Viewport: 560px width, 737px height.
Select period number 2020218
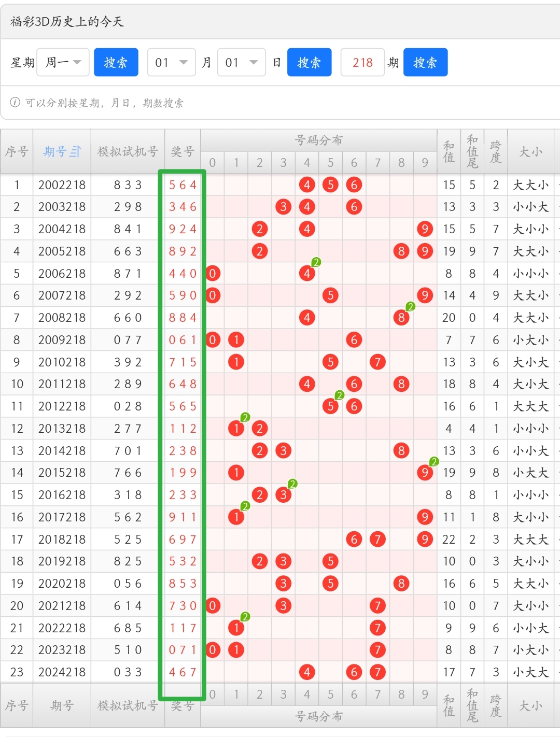click(x=62, y=584)
